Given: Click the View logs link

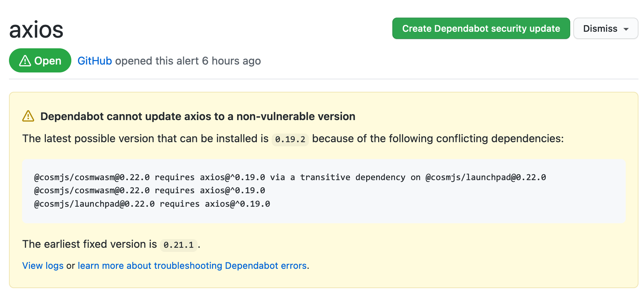Looking at the screenshot, I should tap(42, 266).
